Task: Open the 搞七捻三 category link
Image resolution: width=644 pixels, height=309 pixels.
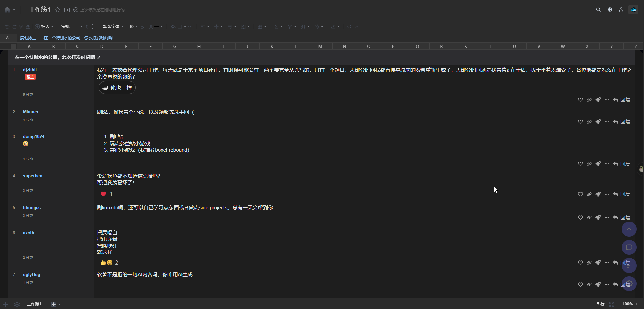Action: coord(28,38)
